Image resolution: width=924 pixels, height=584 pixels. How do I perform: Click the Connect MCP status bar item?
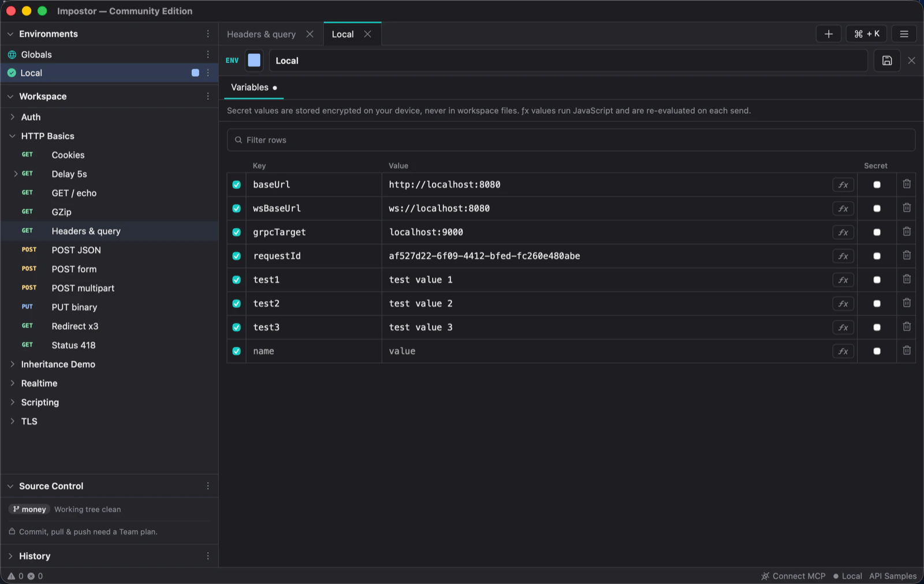(793, 576)
